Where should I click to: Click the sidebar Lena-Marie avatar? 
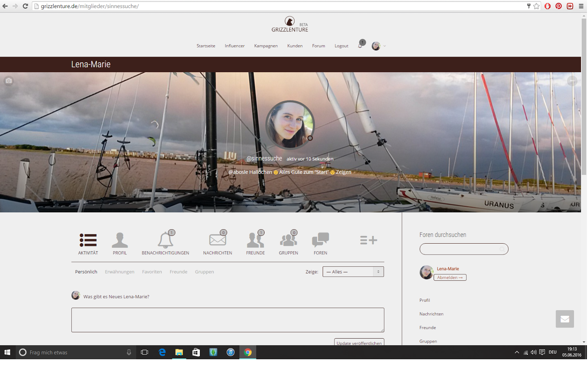426,272
